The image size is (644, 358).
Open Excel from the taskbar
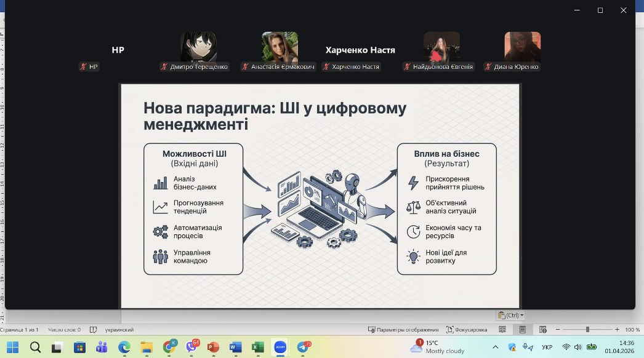257,347
